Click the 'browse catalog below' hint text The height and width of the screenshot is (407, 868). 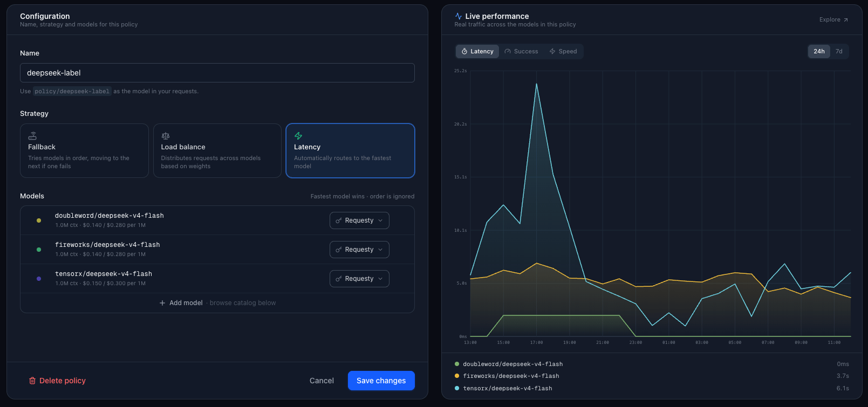click(x=243, y=303)
